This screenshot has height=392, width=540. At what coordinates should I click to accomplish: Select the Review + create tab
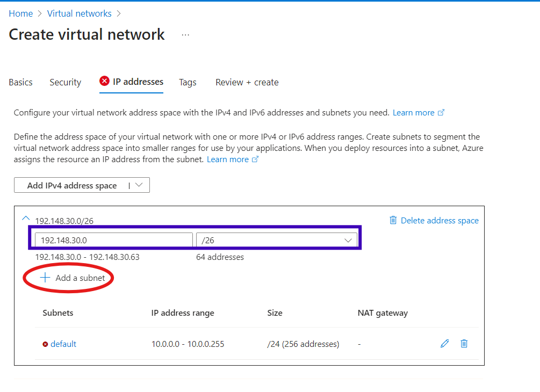tap(247, 82)
